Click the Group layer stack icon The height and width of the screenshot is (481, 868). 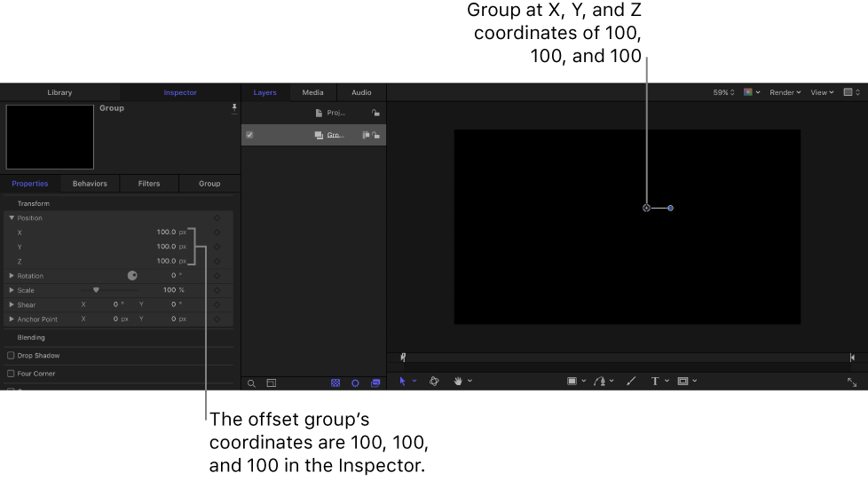(319, 135)
